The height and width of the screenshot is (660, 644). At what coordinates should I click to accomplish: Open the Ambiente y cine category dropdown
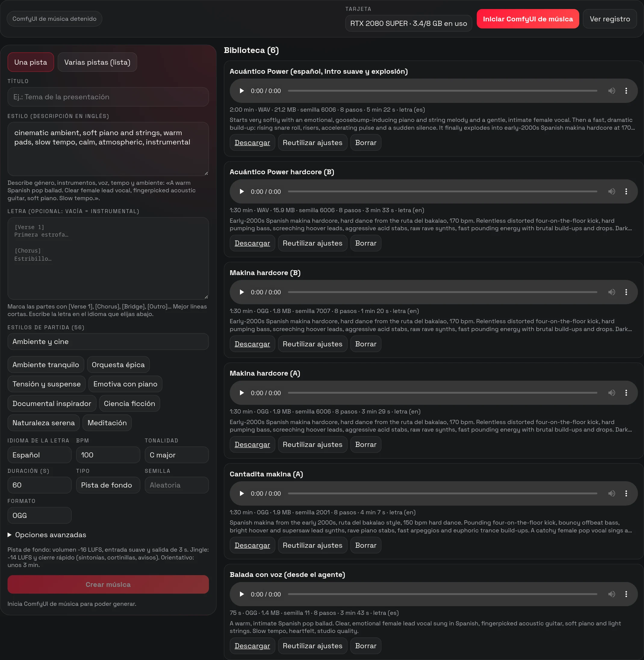[108, 342]
